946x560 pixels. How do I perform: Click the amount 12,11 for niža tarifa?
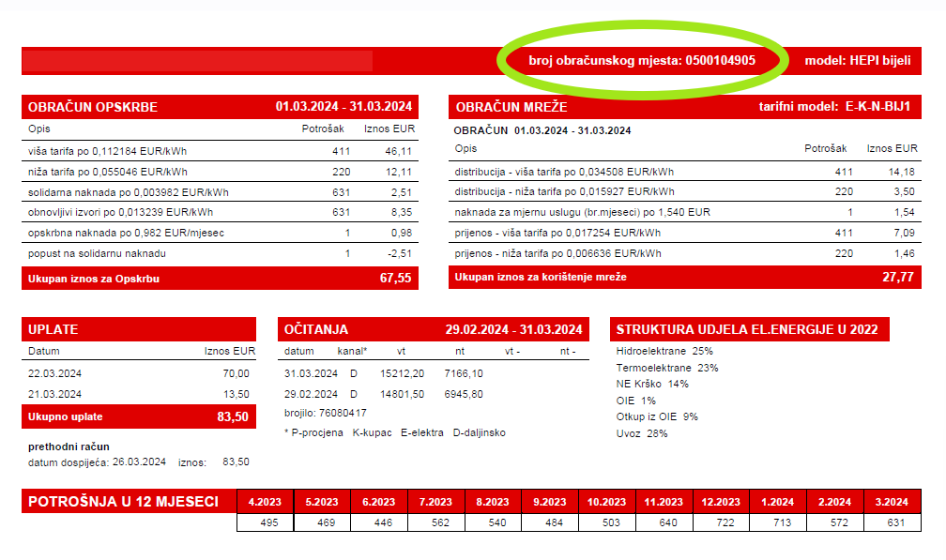(x=399, y=172)
